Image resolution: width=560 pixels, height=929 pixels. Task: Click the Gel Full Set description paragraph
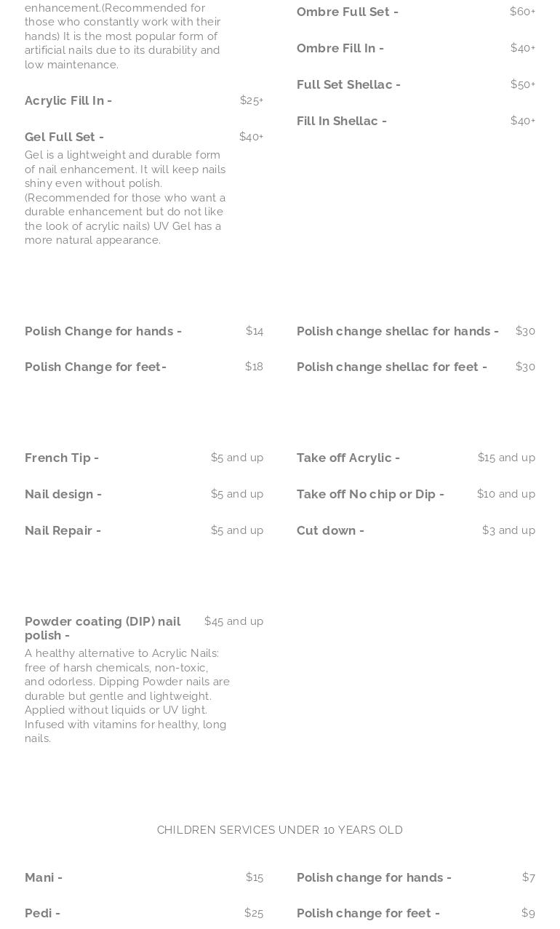click(x=125, y=197)
